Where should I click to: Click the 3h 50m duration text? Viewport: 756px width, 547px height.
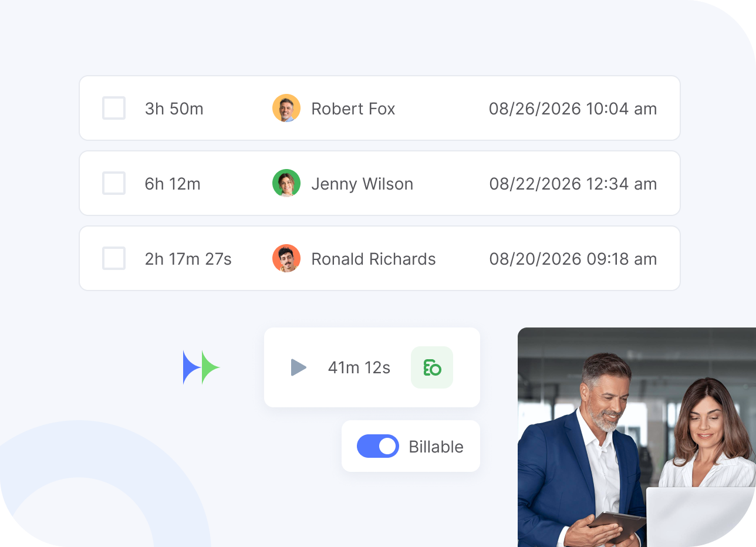[x=174, y=109]
